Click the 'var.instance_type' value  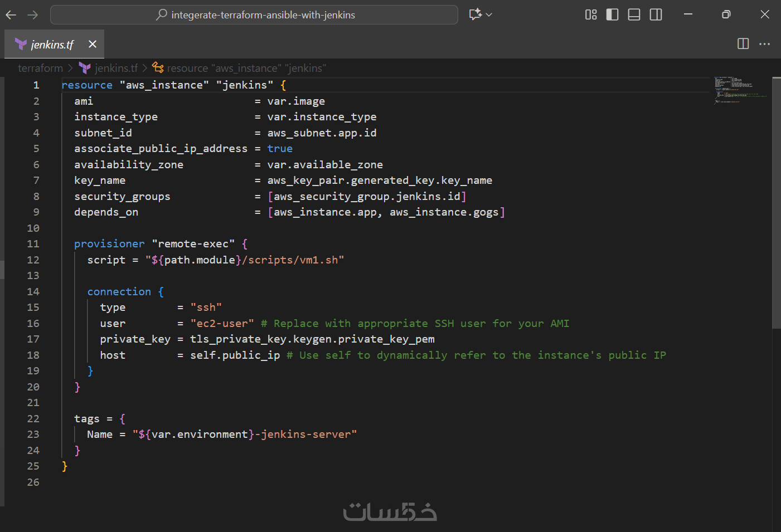[322, 117]
